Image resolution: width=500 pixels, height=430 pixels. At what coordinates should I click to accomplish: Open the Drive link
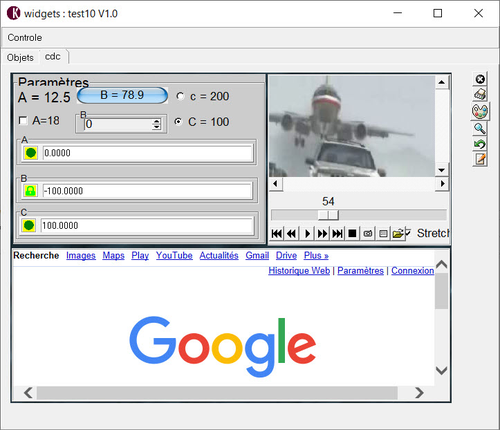click(x=286, y=256)
